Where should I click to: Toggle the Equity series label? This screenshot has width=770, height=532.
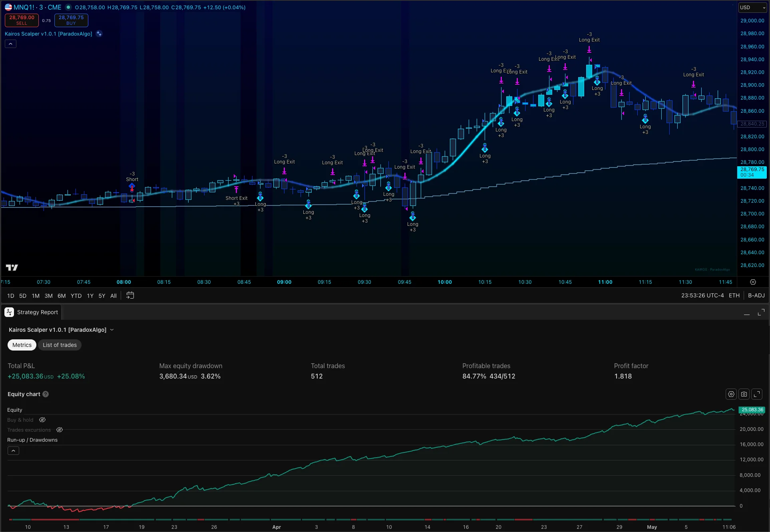pos(15,410)
